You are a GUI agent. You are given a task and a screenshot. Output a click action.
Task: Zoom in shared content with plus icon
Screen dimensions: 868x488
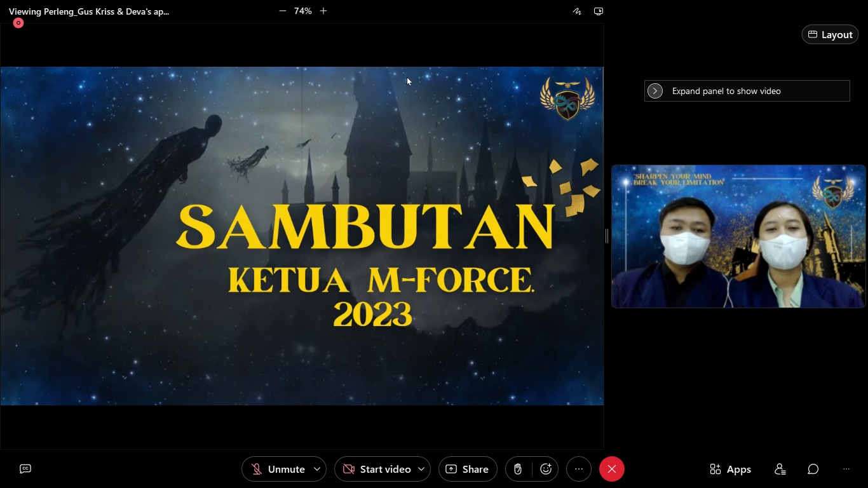point(323,11)
